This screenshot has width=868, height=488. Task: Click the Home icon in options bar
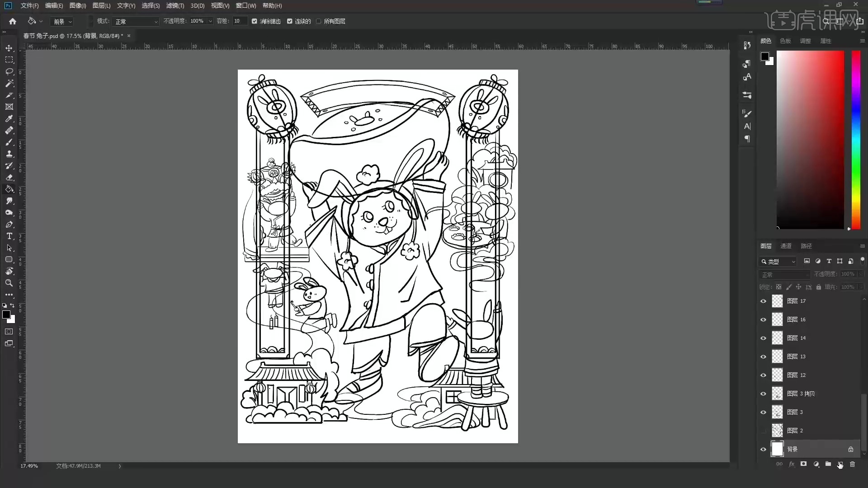pos(13,21)
